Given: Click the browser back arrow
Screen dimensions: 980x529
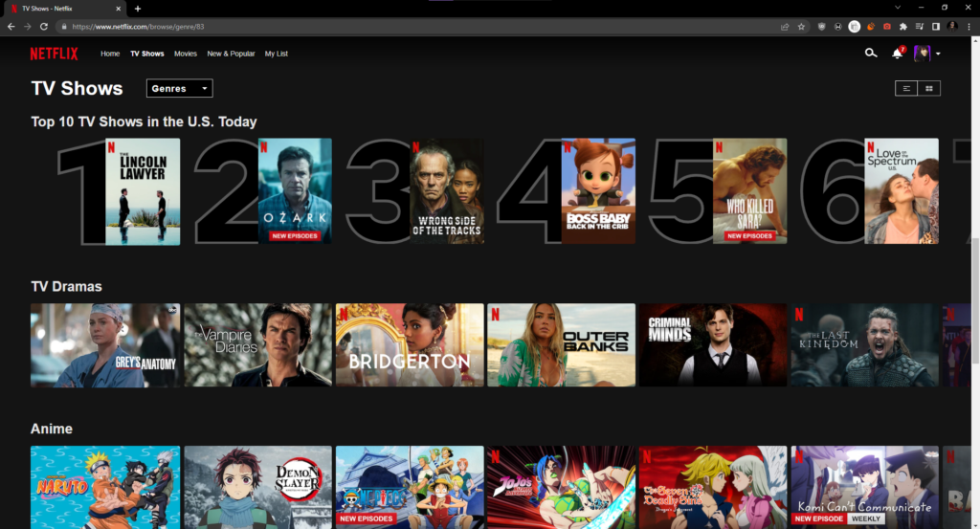Looking at the screenshot, I should [11, 26].
